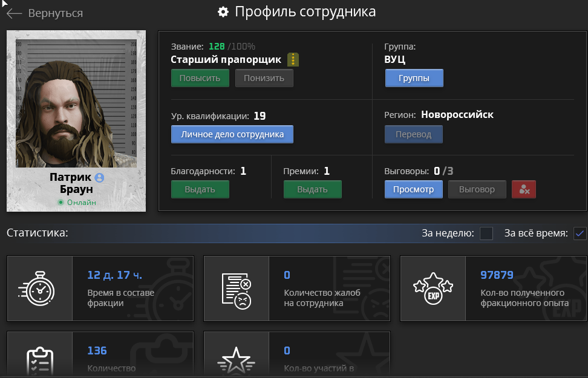Click the name Патрик Браун
This screenshot has height=378, width=588.
tap(76, 183)
